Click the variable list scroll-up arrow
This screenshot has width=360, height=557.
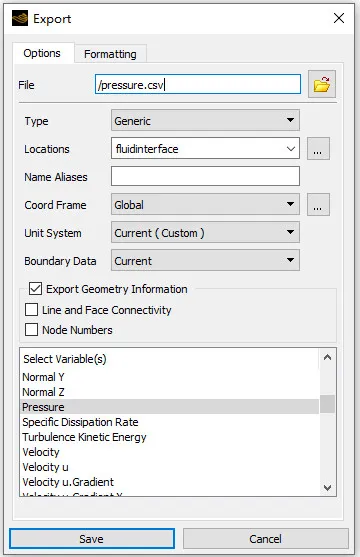[x=327, y=357]
